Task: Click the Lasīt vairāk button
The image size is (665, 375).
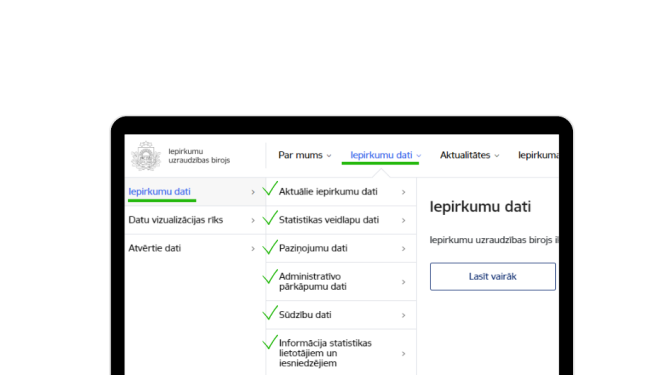Action: tap(493, 277)
